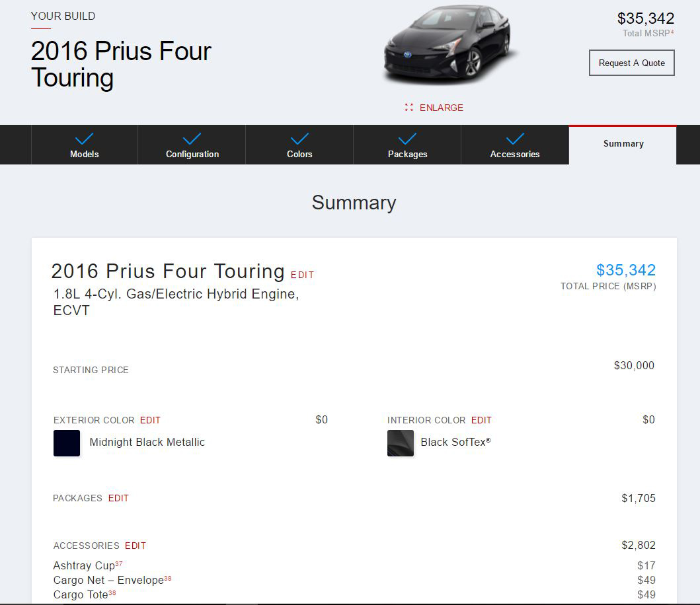Screen dimensions: 700x605
Task: Click the Models step checkmark icon
Action: click(x=84, y=139)
